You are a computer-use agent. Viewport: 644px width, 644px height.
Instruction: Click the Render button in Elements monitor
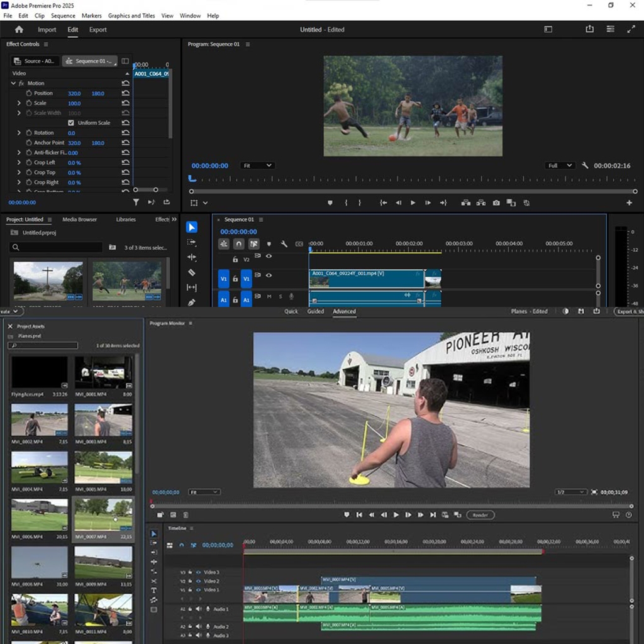[480, 515]
